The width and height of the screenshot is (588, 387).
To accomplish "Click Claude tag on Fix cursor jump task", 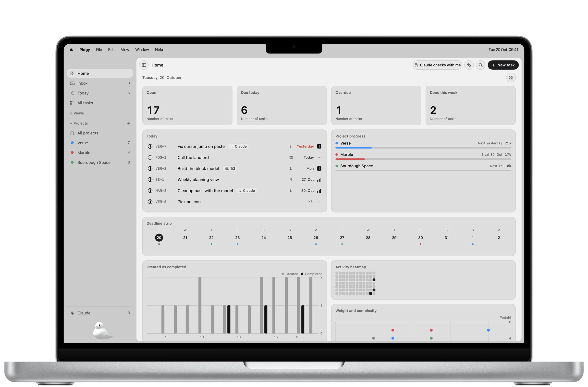I will point(238,146).
